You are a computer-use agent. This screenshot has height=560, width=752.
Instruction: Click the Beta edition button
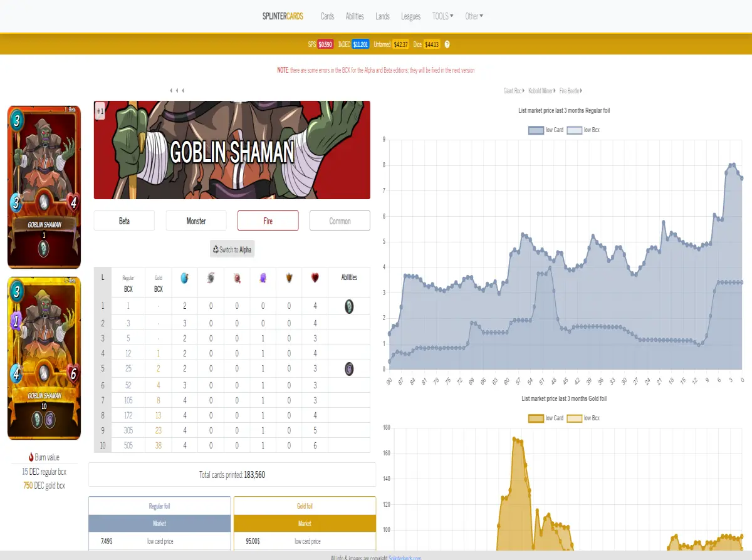pos(124,221)
